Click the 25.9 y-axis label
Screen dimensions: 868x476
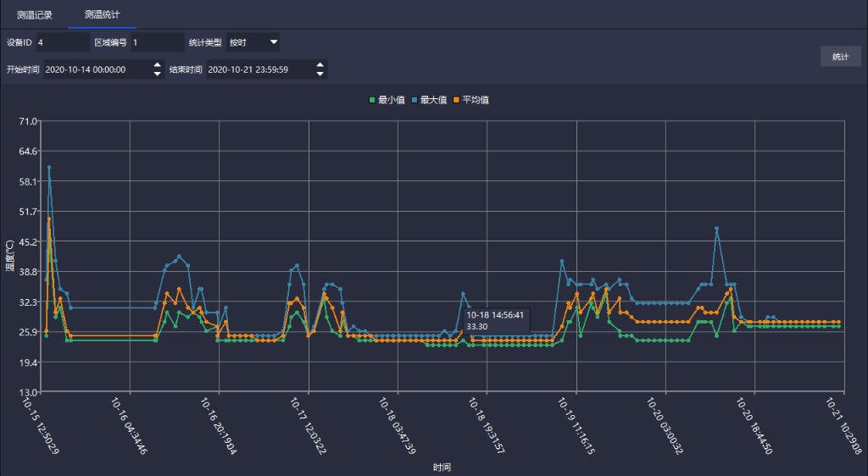point(28,332)
